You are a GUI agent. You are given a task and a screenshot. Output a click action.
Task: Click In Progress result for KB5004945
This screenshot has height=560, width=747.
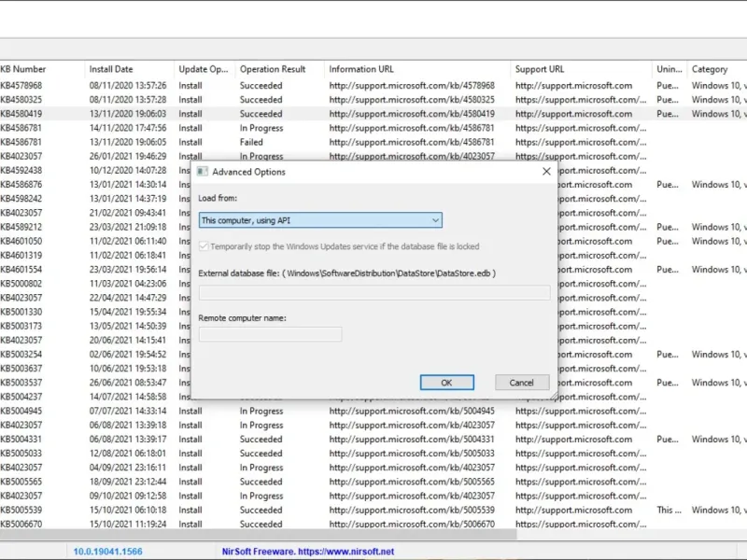pos(261,411)
